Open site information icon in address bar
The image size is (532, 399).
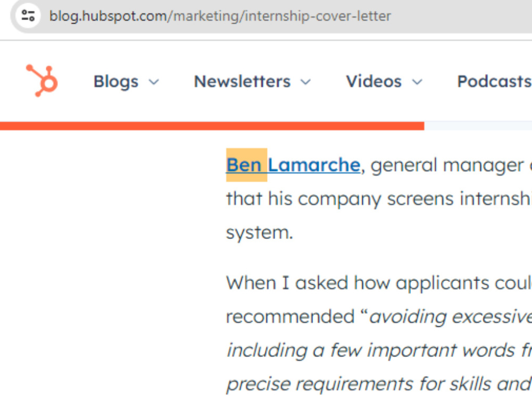coord(28,15)
